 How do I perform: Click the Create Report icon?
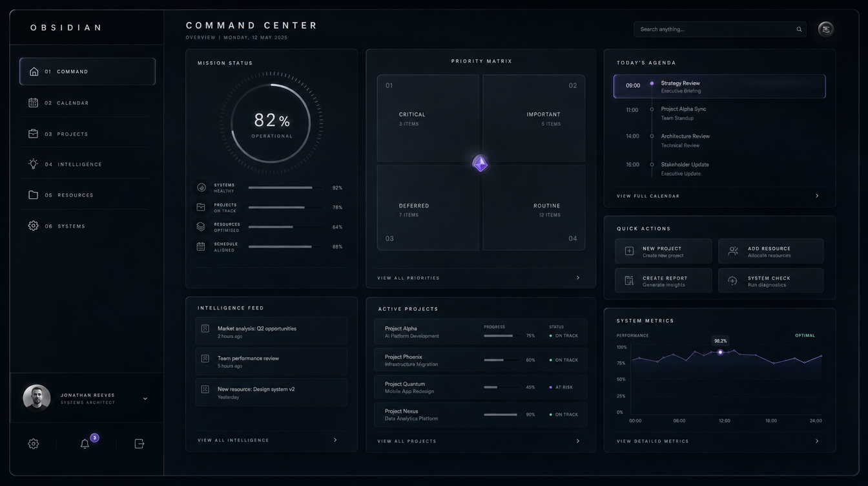[x=629, y=280]
